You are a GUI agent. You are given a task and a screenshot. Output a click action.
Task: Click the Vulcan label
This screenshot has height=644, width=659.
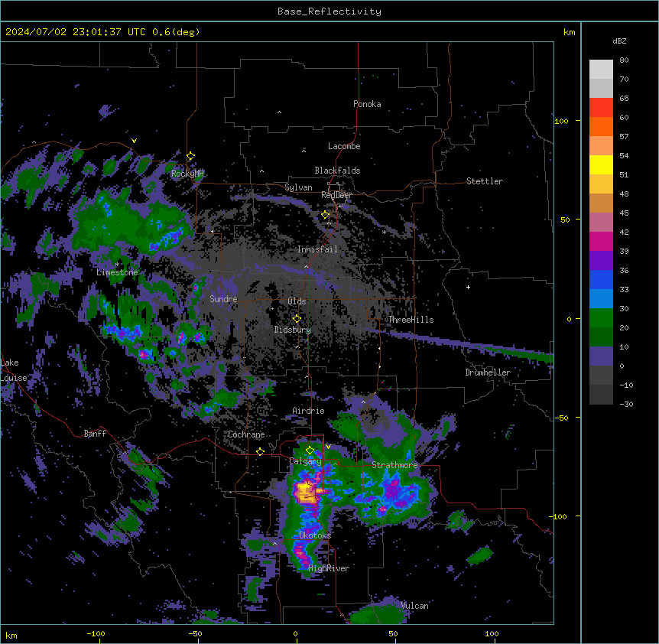click(414, 606)
